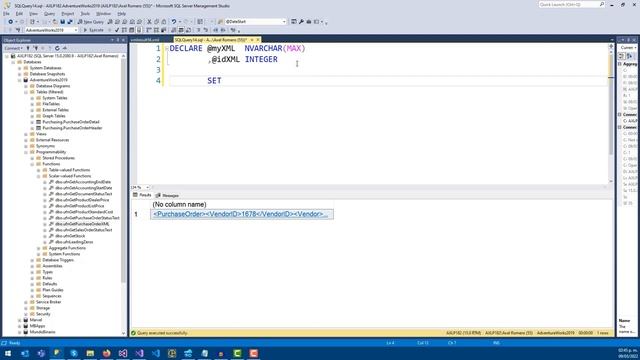Open the Connect dropdown in Object Explorer
Screen dimensions: 640x360
tap(13, 48)
